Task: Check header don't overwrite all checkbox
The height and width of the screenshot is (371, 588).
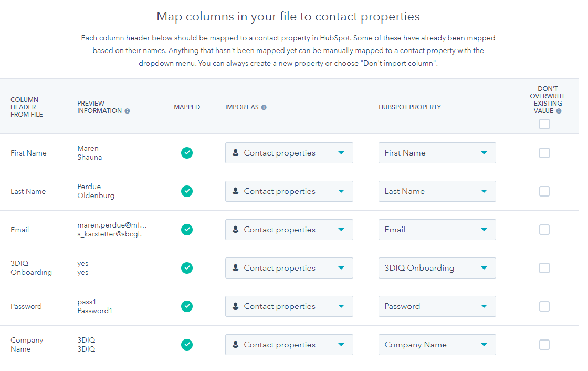Action: (544, 124)
